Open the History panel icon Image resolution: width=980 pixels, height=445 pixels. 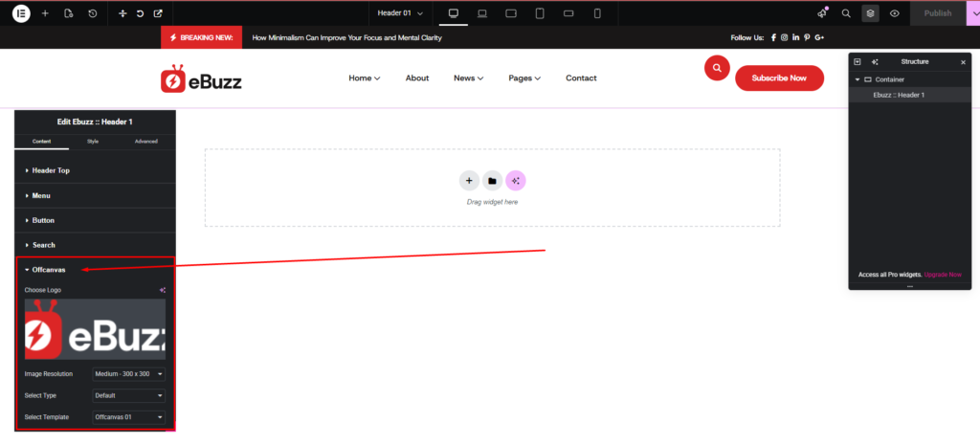92,13
